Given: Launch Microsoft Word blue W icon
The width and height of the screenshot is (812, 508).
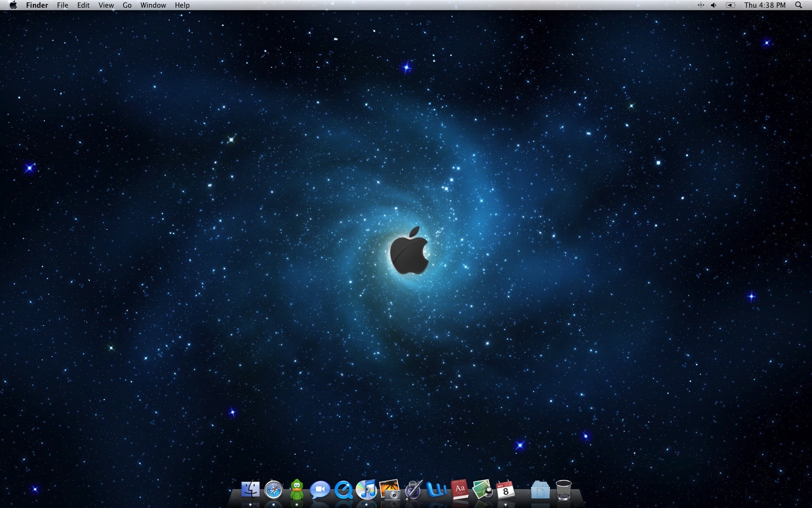Looking at the screenshot, I should [x=436, y=490].
